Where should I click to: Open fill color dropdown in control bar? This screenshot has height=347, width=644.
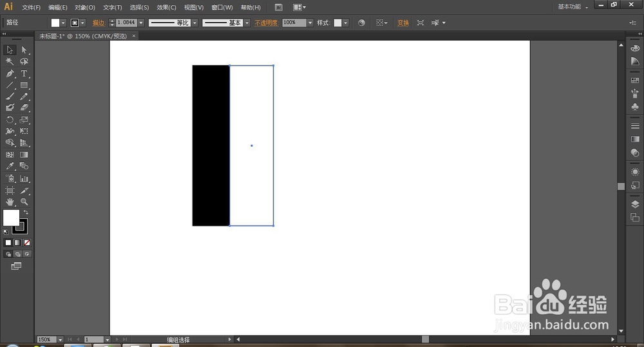click(x=63, y=23)
